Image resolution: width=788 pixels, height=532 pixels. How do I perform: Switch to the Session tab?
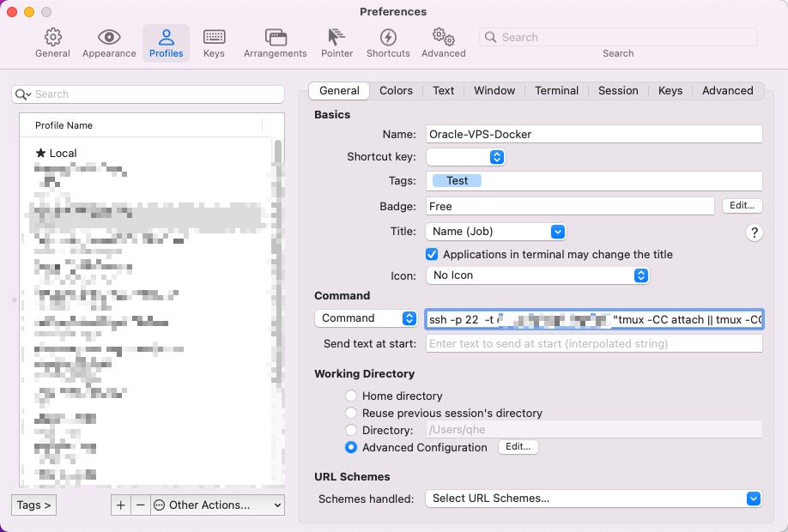click(x=618, y=90)
